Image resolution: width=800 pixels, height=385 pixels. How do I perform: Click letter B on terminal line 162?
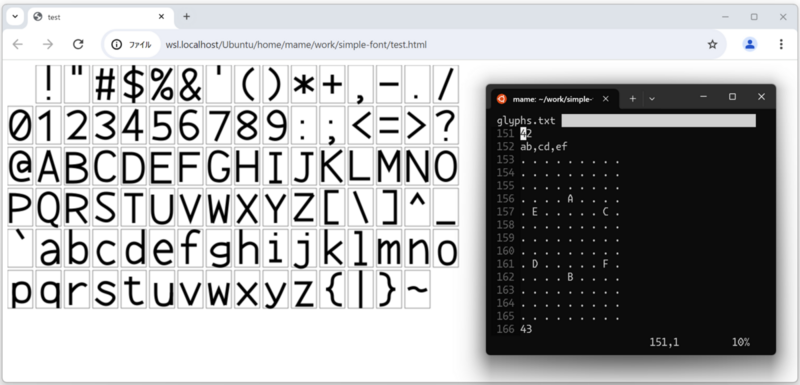(x=570, y=277)
